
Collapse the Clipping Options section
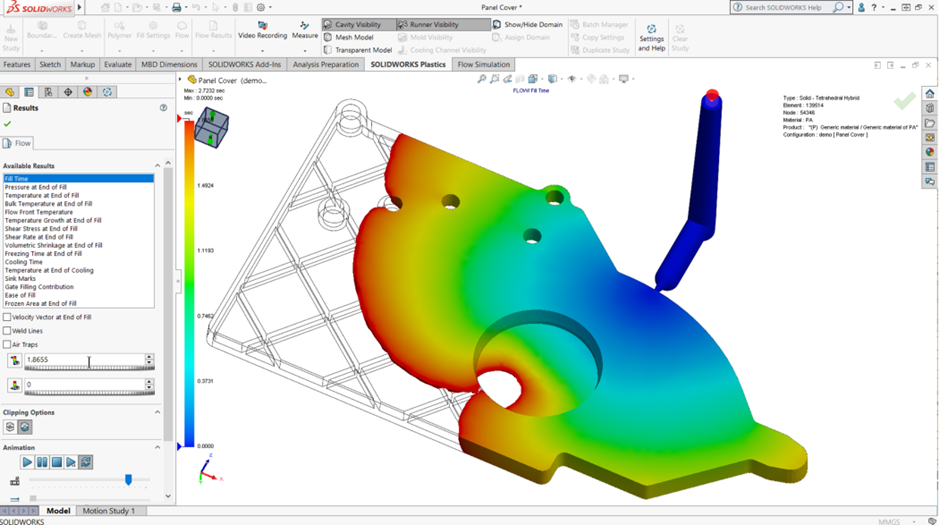pyautogui.click(x=158, y=412)
